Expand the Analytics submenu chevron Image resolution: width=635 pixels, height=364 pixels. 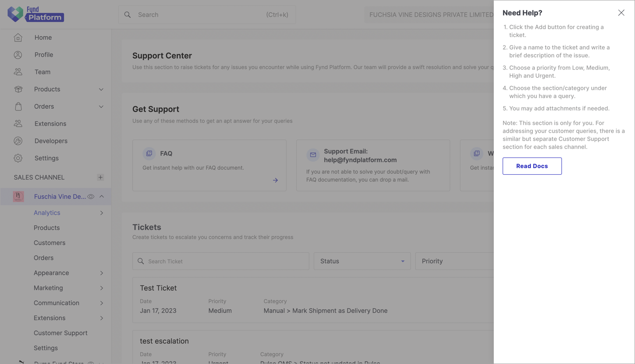pyautogui.click(x=102, y=213)
